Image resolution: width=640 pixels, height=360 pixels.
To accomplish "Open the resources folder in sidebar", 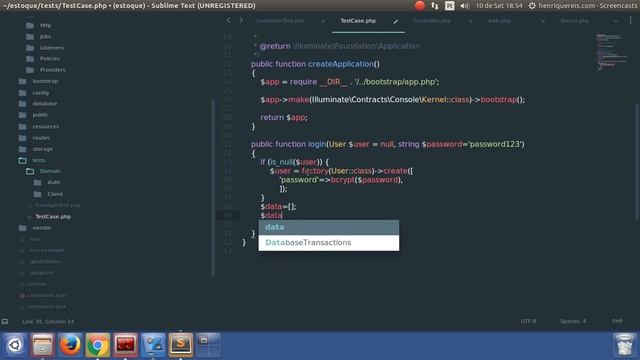I will point(46,127).
